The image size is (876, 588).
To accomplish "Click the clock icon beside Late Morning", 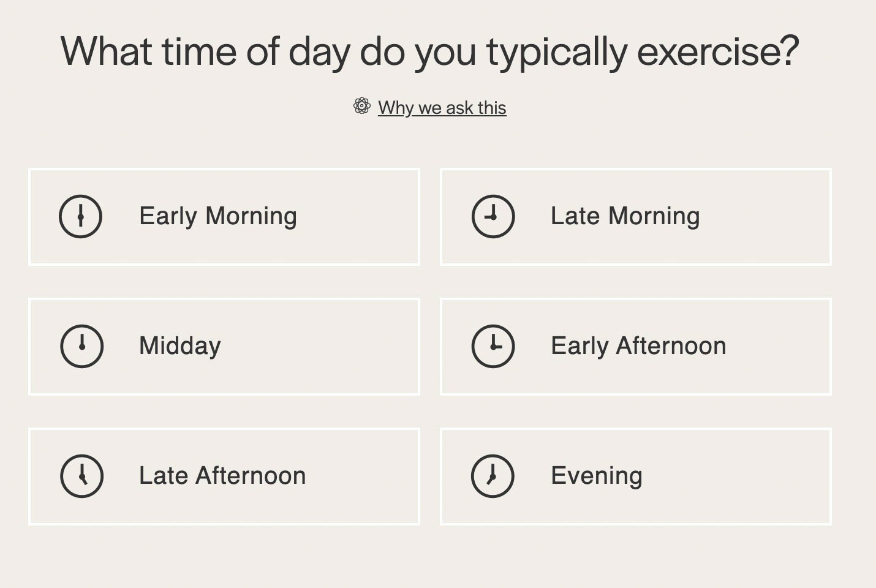I will [x=493, y=216].
